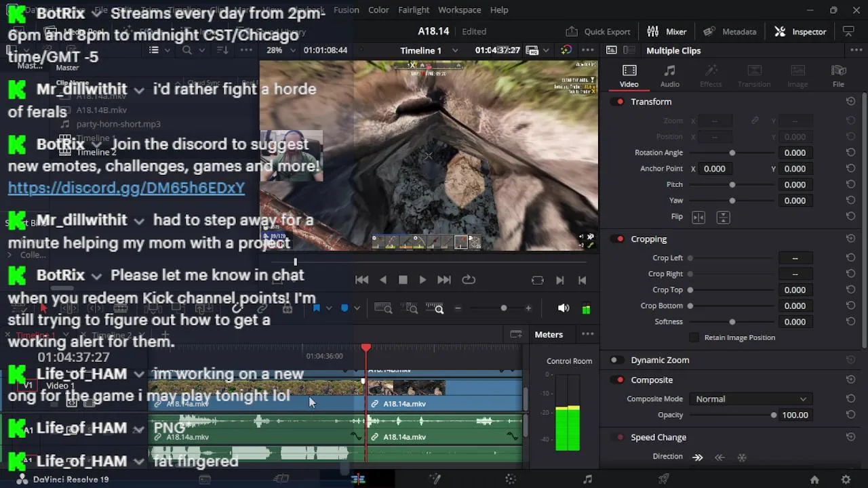Viewport: 868px width, 488px height.
Task: Go to the last frame in the viewer
Action: (x=444, y=280)
